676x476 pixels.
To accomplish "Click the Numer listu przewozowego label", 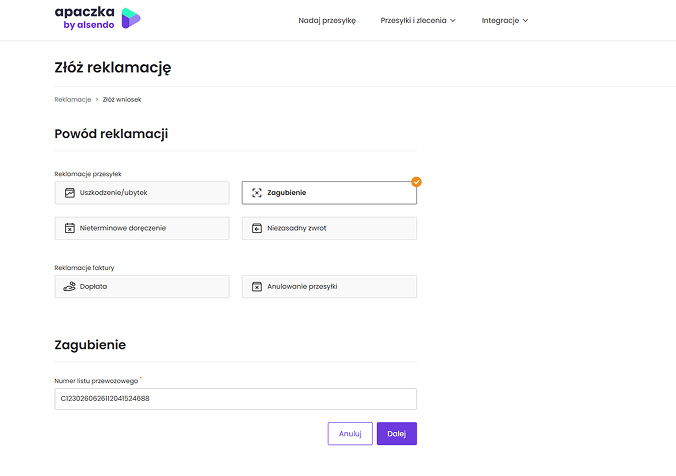I will click(96, 381).
